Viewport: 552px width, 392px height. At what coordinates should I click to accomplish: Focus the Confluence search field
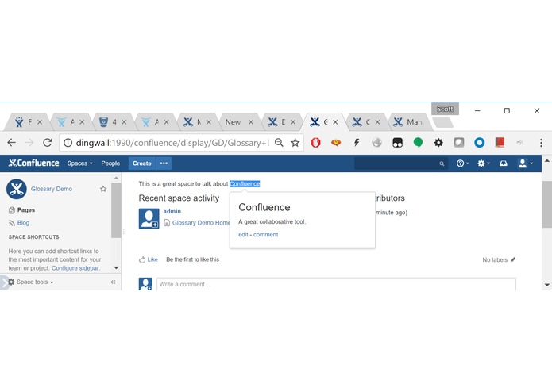[x=401, y=163]
